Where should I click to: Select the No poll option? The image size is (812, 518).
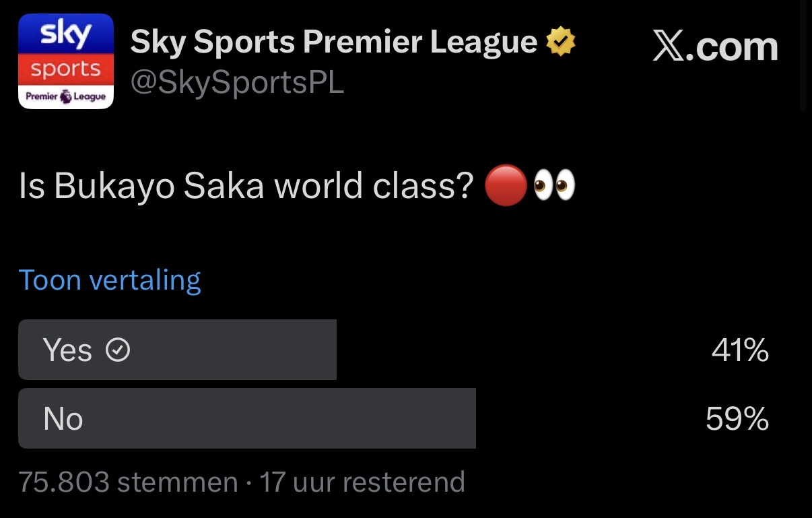pyautogui.click(x=246, y=418)
